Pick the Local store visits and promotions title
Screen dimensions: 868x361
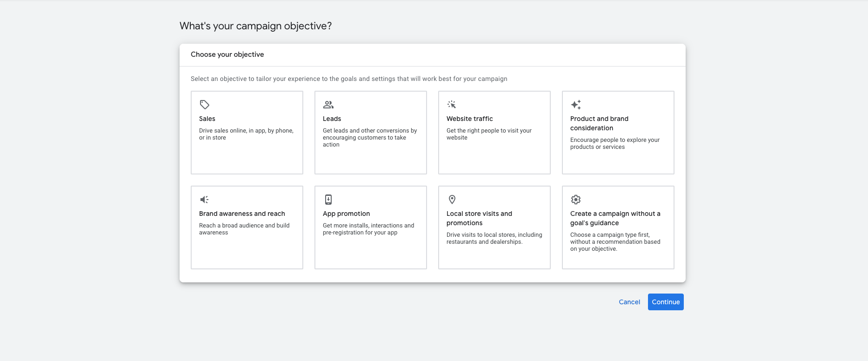pos(479,218)
